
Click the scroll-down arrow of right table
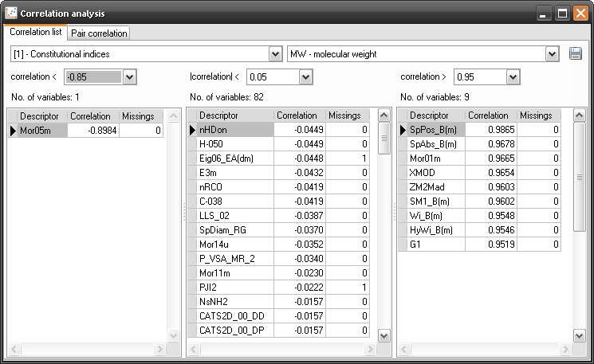click(x=579, y=335)
